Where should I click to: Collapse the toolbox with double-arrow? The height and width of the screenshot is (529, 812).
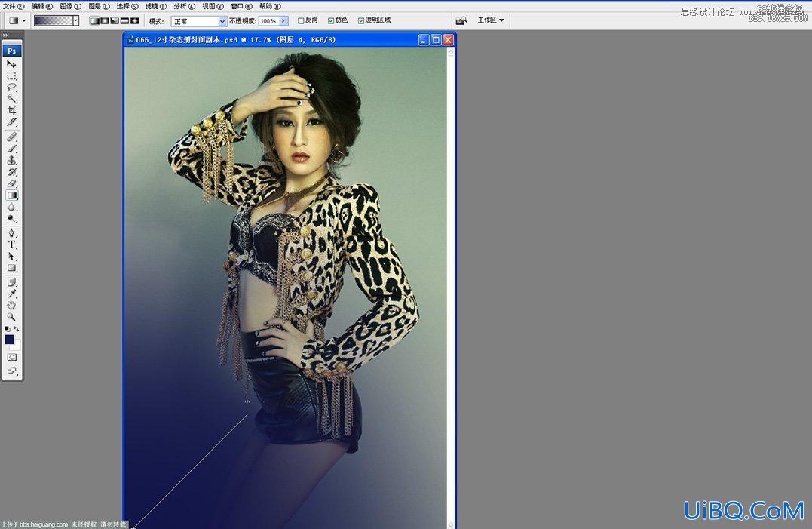(6, 35)
